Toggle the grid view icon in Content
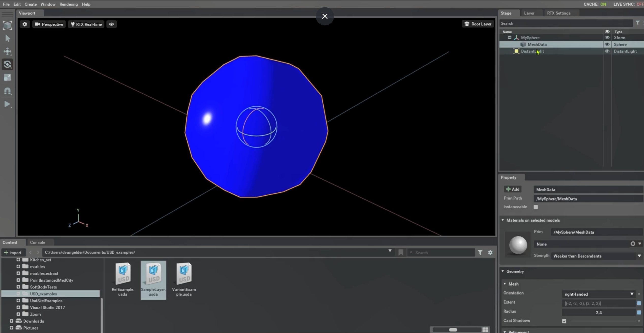The height and width of the screenshot is (333, 644). tap(485, 330)
